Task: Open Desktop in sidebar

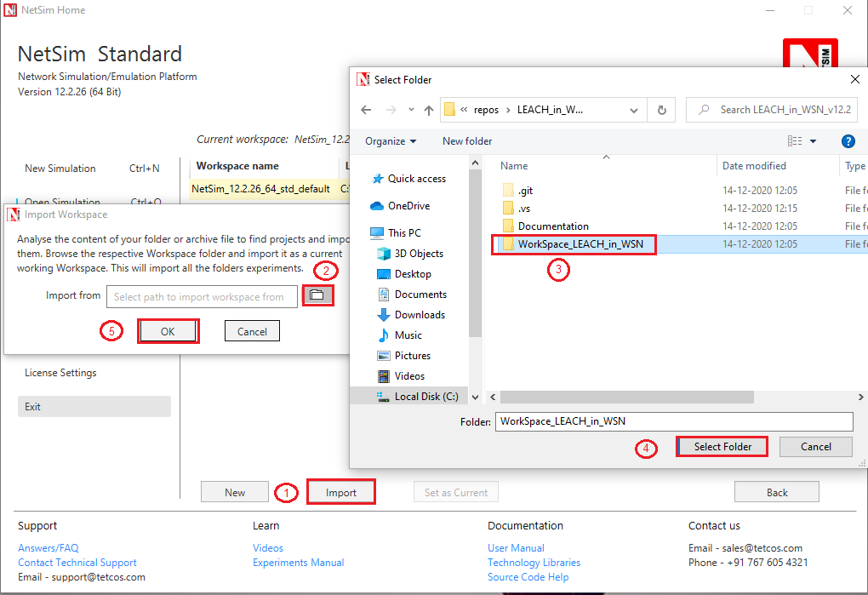Action: coord(404,274)
